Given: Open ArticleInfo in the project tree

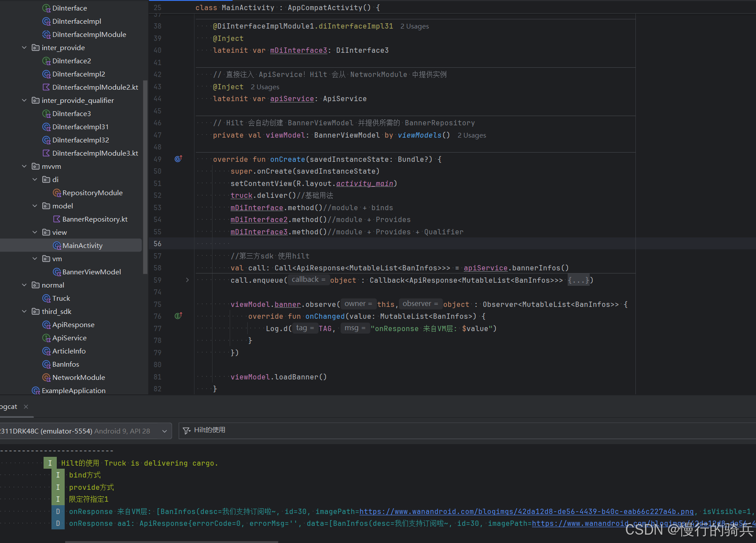Looking at the screenshot, I should [69, 351].
